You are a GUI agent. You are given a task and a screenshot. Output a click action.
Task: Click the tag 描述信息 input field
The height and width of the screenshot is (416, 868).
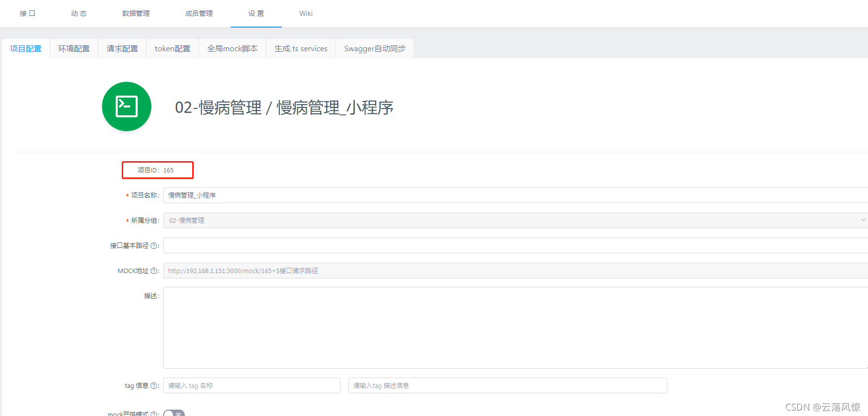pyautogui.click(x=508, y=385)
